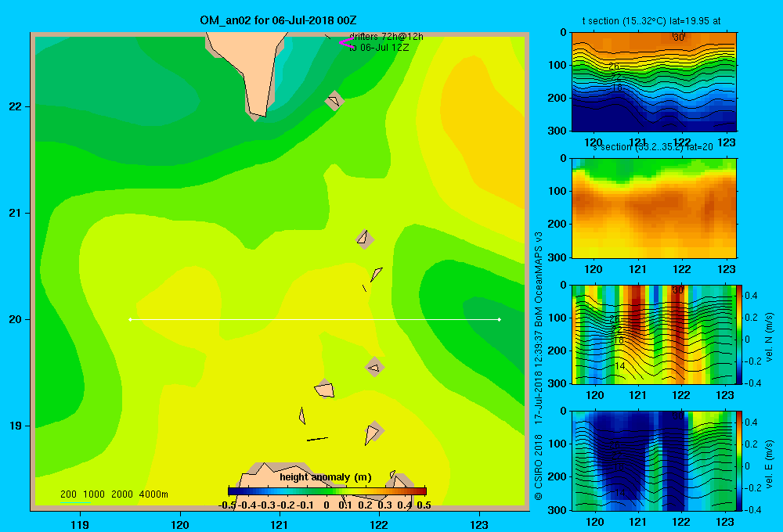Open the temperature section panel
The height and width of the screenshot is (532, 783).
tap(654, 82)
